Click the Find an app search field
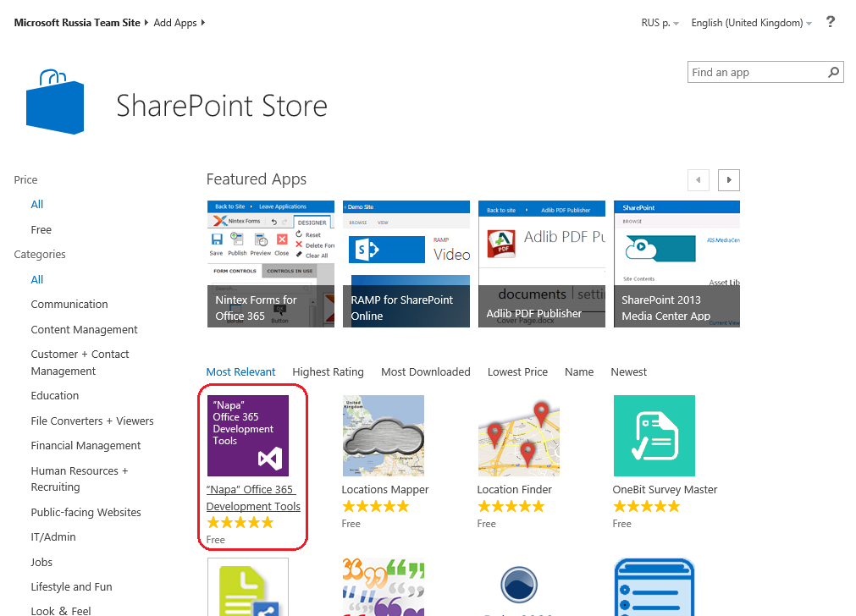Screen dimensions: 856x616 click(x=754, y=72)
